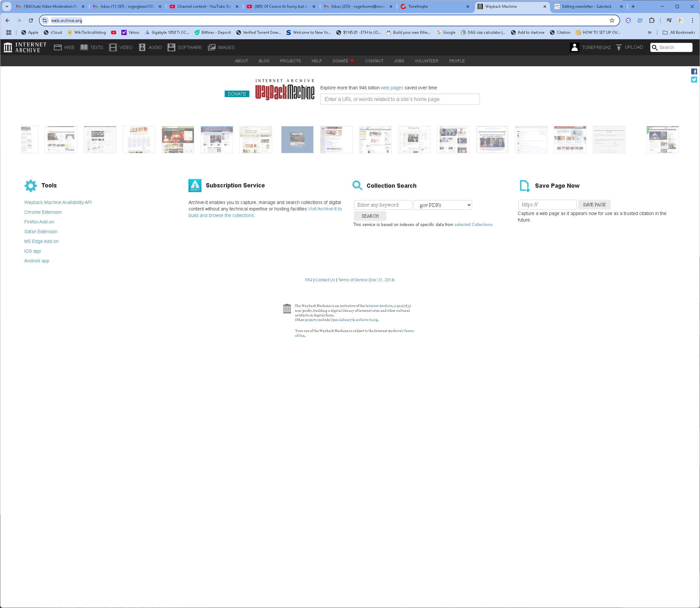Screen dimensions: 700x608
Task: Share page on Facebook
Action: click(694, 71)
